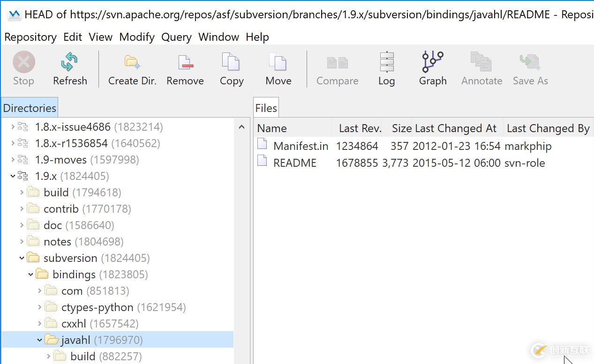Collapse the subversion directory
Image resolution: width=594 pixels, height=364 pixels.
click(x=22, y=258)
